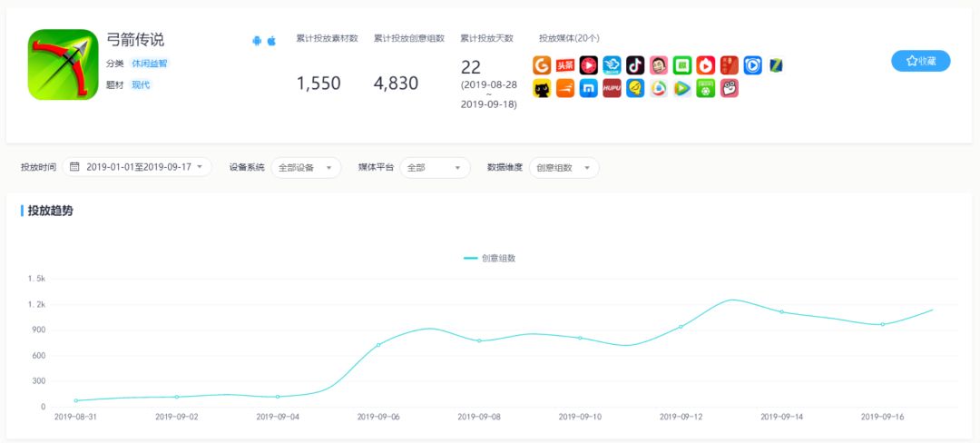Click the 休闲益智 category tag

(150, 64)
